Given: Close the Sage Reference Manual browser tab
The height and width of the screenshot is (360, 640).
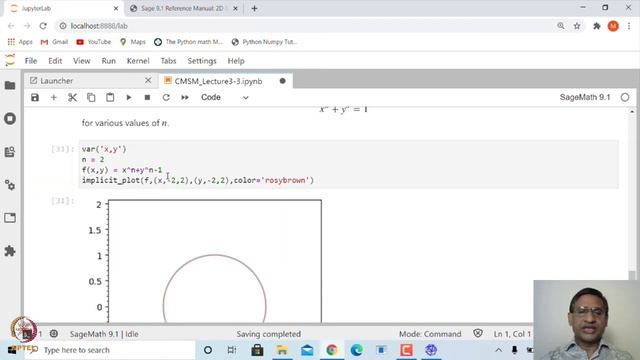Looking at the screenshot, I should click(236, 8).
